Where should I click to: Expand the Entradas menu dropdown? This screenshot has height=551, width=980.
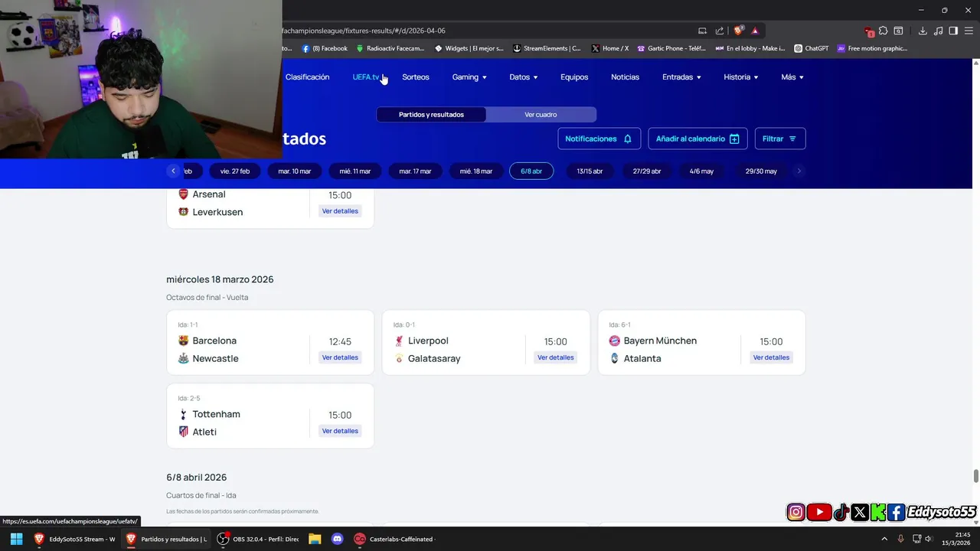pos(681,77)
